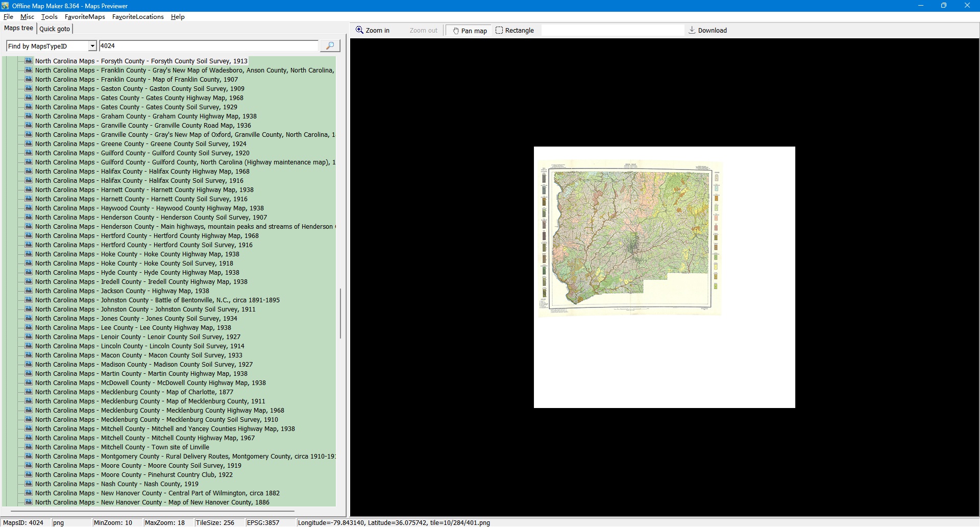Open the FavoriteLocations menu
This screenshot has height=527, width=980.
[x=138, y=17]
